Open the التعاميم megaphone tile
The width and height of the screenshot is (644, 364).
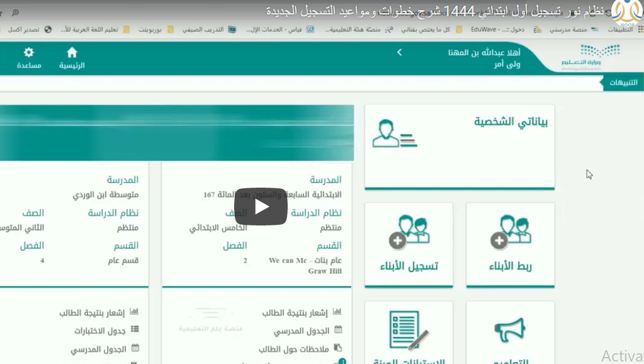tap(510, 334)
